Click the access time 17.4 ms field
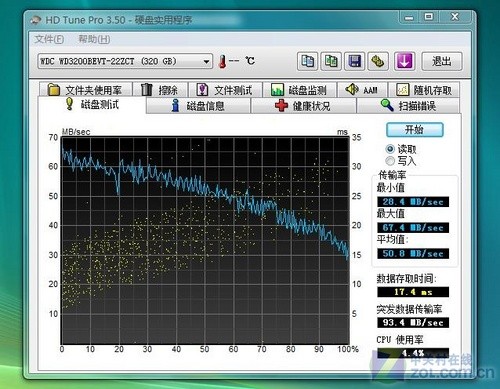 [413, 292]
